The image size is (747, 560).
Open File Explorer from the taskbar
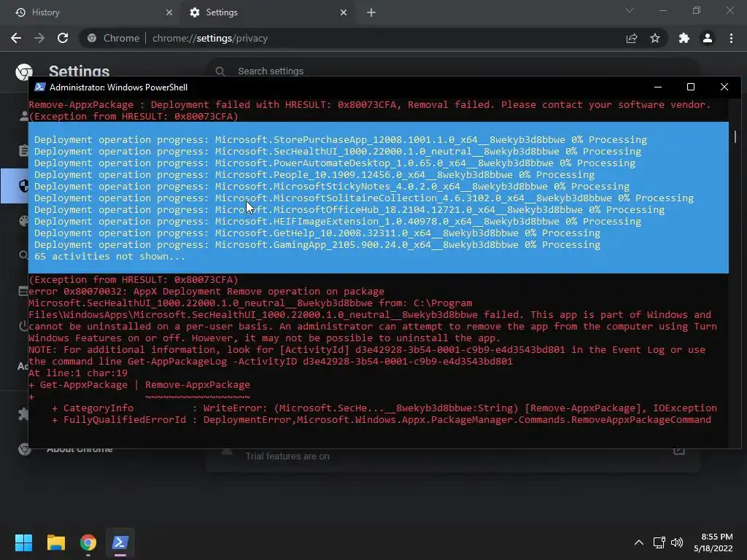click(55, 542)
